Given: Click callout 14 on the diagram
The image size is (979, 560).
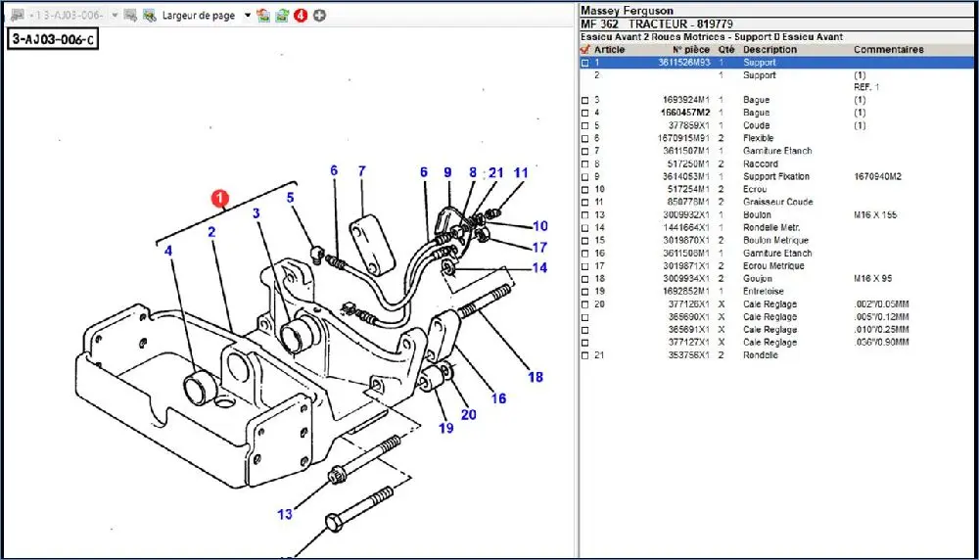Looking at the screenshot, I should (540, 268).
